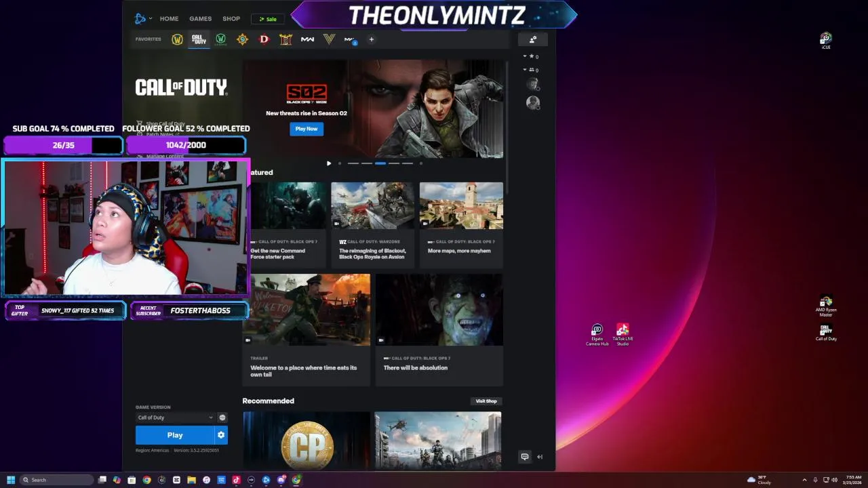Open the taskbar clock and date

pyautogui.click(x=852, y=480)
